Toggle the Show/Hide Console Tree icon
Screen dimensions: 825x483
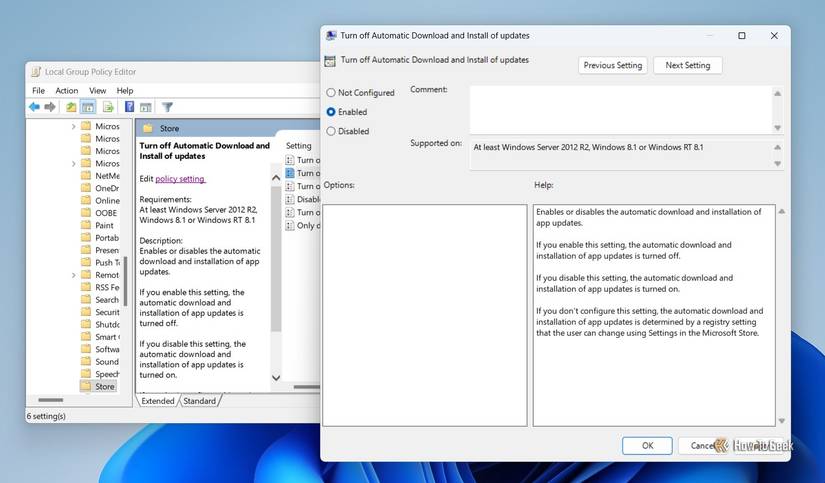pos(87,107)
